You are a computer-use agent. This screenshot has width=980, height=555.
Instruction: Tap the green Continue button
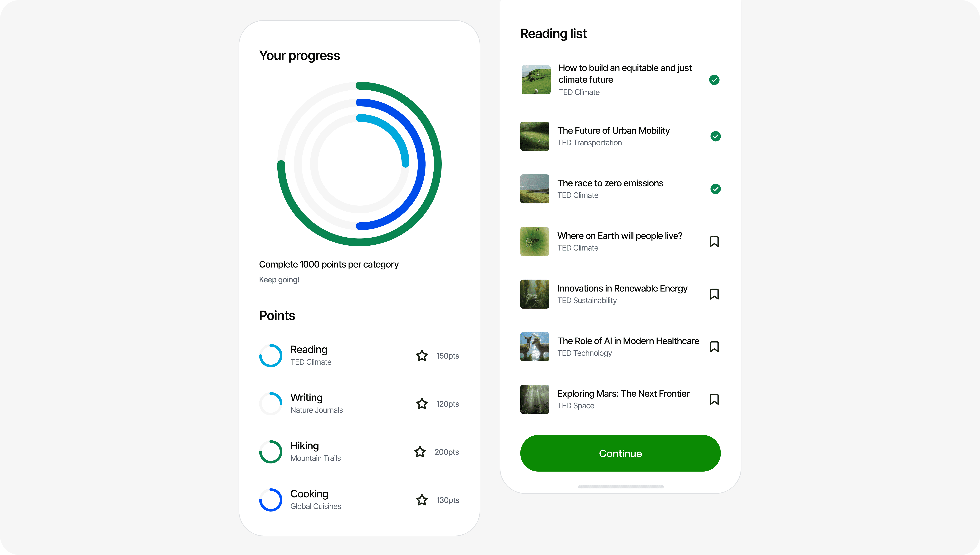pyautogui.click(x=620, y=453)
